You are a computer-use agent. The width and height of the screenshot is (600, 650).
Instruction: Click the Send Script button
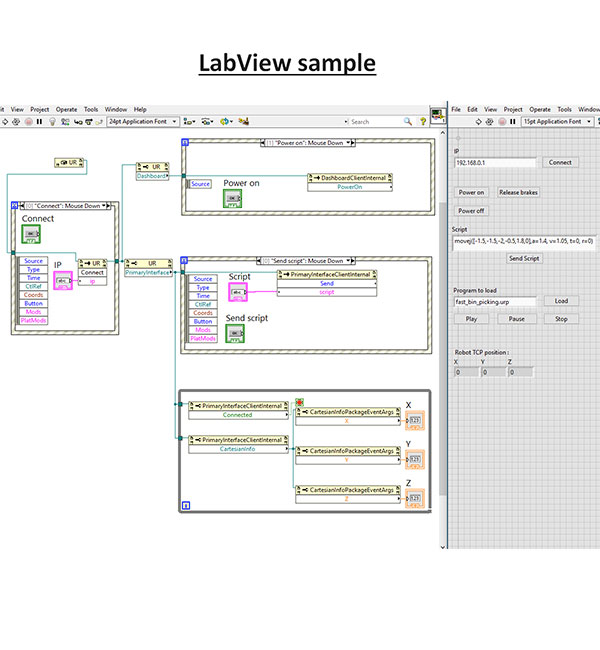tap(524, 258)
